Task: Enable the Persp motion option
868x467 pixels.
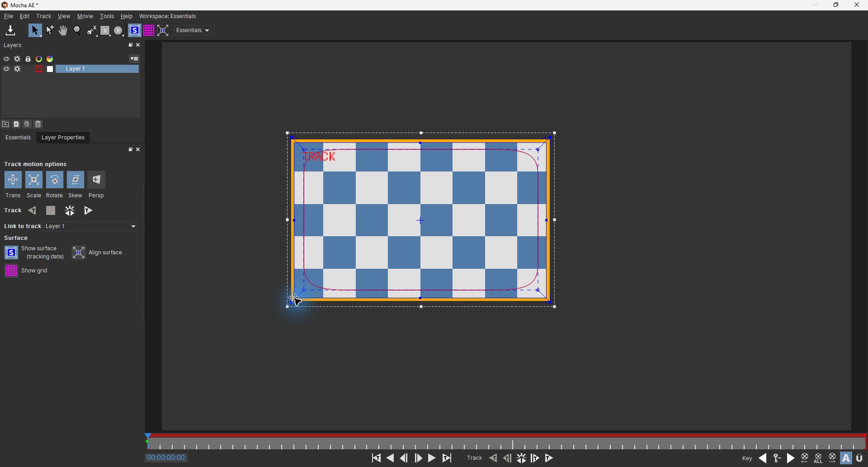Action: [x=96, y=180]
